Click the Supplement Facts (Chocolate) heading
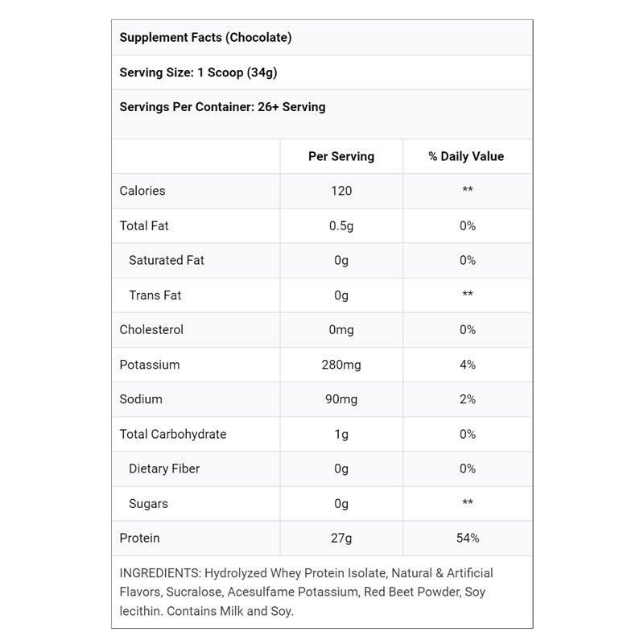This screenshot has width=644, height=644. 205,37
